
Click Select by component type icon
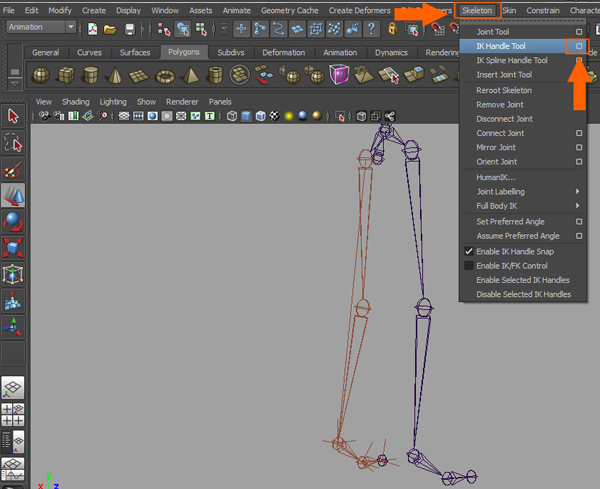201,29
